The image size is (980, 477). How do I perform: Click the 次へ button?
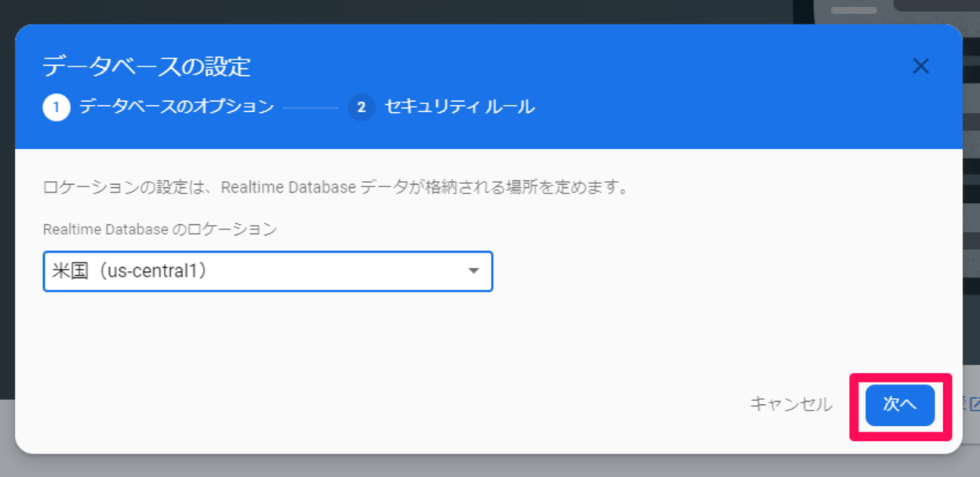(x=900, y=405)
